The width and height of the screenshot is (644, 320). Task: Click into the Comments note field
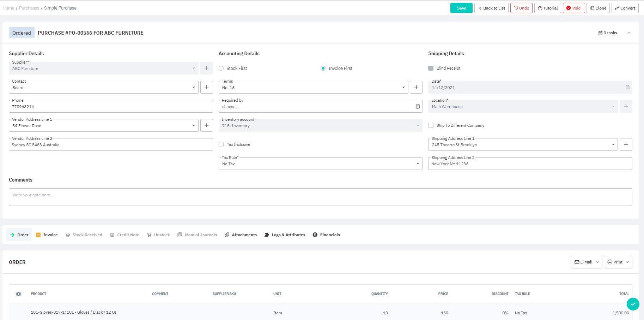coord(320,197)
